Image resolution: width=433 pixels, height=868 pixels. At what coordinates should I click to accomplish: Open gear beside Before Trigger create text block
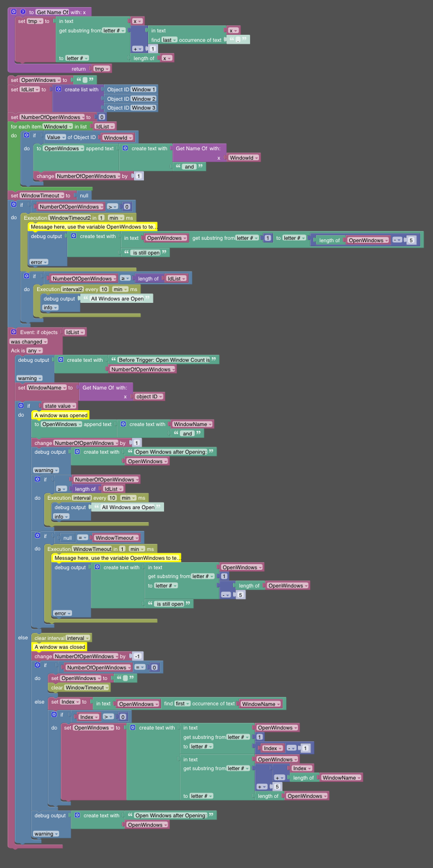click(61, 359)
